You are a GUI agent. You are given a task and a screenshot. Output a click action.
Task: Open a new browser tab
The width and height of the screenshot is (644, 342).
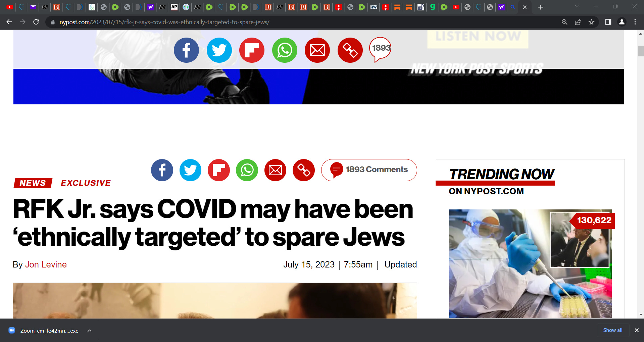[x=541, y=7]
